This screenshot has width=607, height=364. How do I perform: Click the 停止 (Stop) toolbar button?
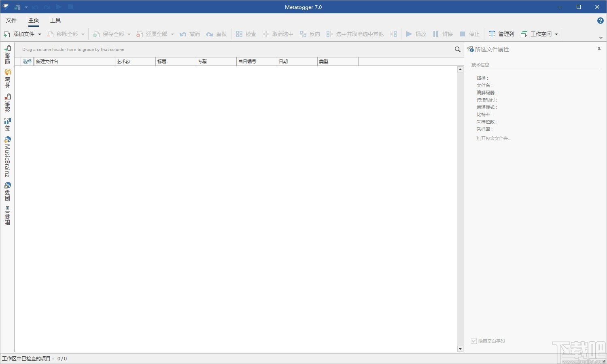469,34
